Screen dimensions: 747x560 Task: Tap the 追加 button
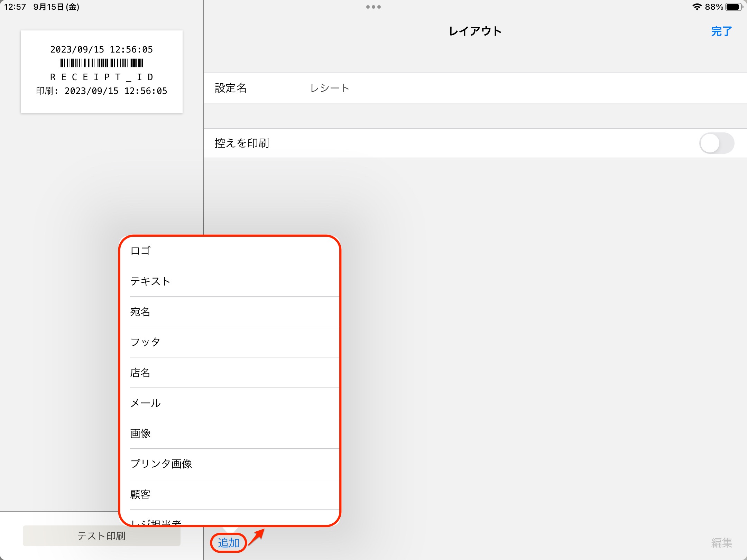coord(229,543)
